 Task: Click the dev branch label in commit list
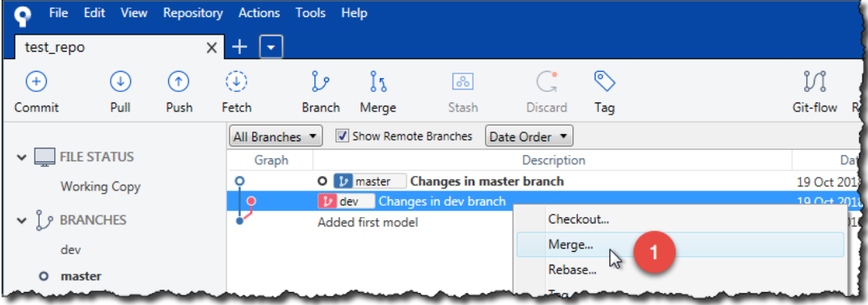pos(346,202)
